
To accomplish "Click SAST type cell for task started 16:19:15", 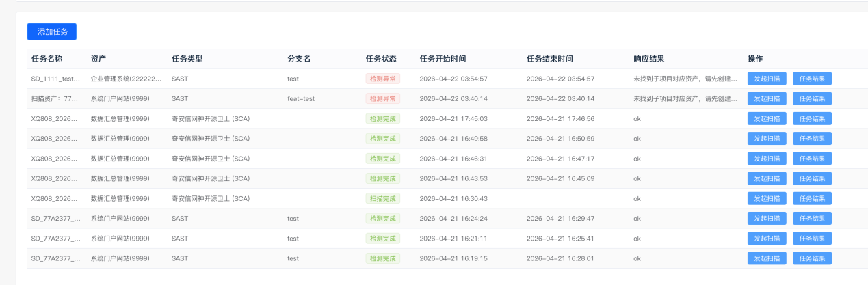I will pyautogui.click(x=180, y=258).
